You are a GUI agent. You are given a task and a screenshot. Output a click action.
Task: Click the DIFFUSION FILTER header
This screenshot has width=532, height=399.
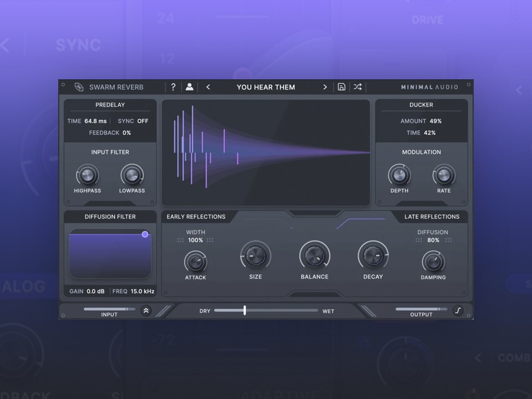(110, 217)
